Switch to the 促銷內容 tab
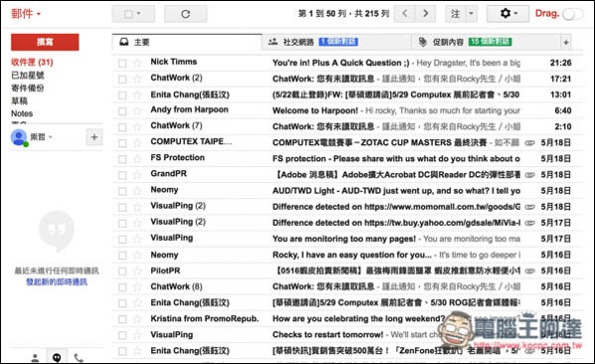Screen dimensions: 595x364 [486, 42]
